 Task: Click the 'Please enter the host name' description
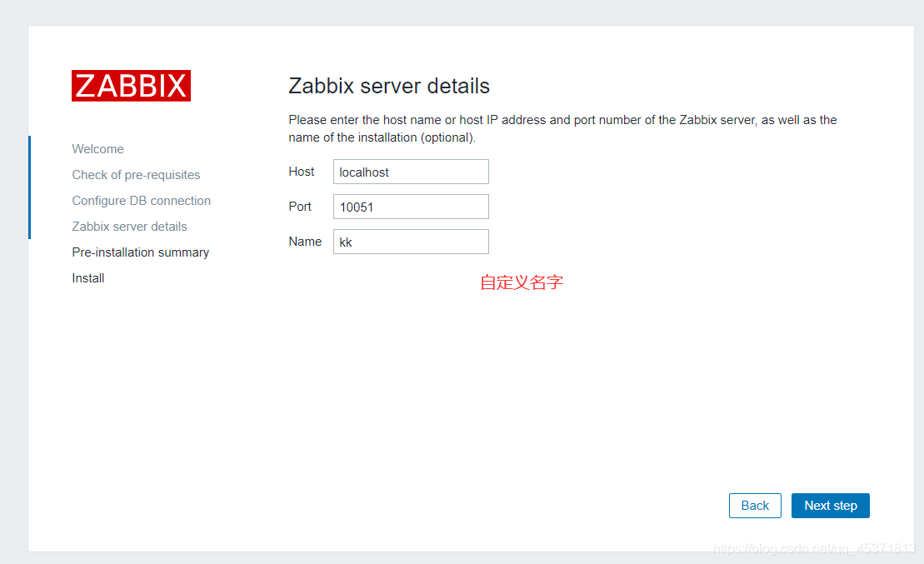(562, 128)
